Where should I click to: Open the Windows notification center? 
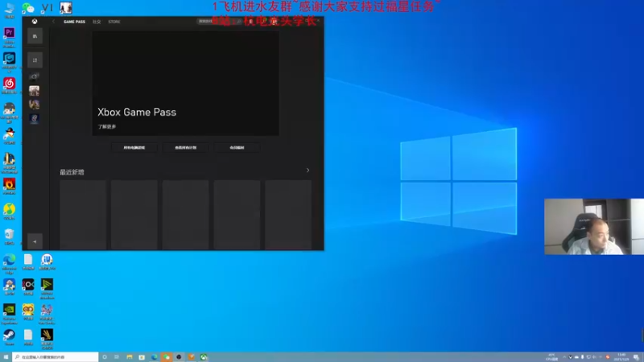[x=636, y=357]
